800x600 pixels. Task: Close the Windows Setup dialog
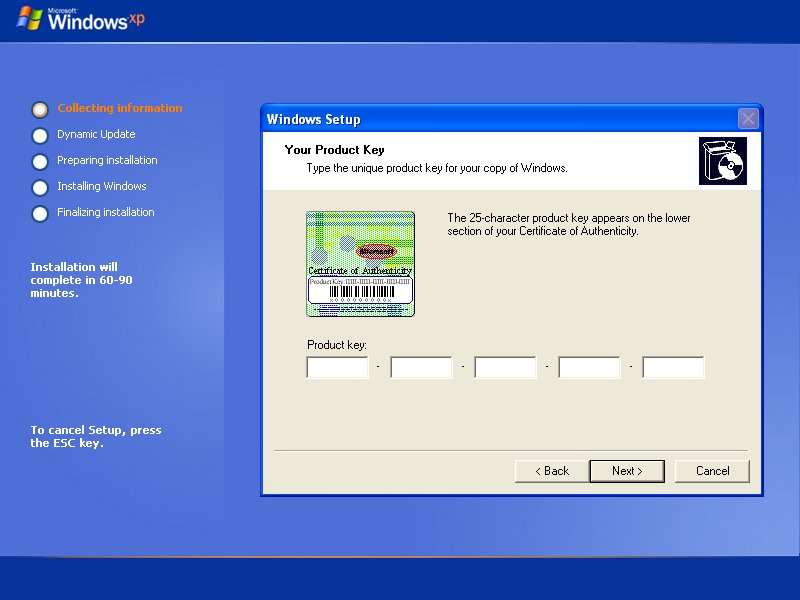pyautogui.click(x=748, y=119)
